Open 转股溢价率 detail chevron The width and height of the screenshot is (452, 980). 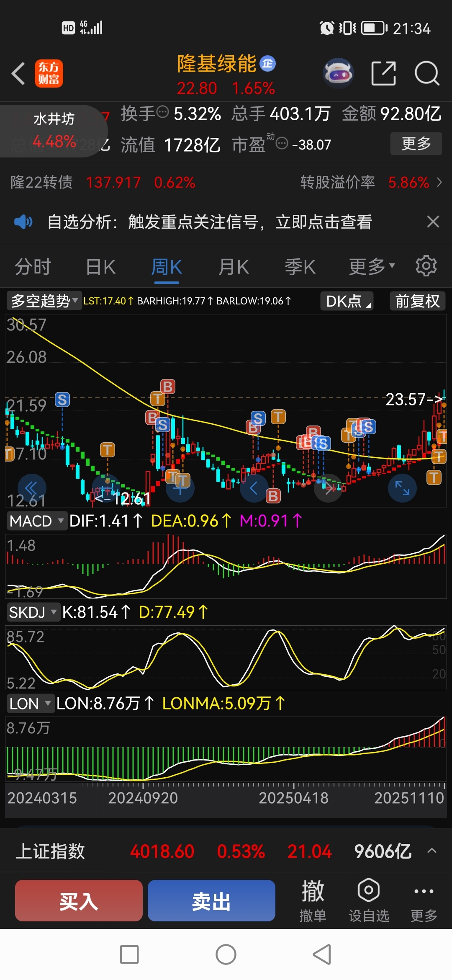point(439,182)
